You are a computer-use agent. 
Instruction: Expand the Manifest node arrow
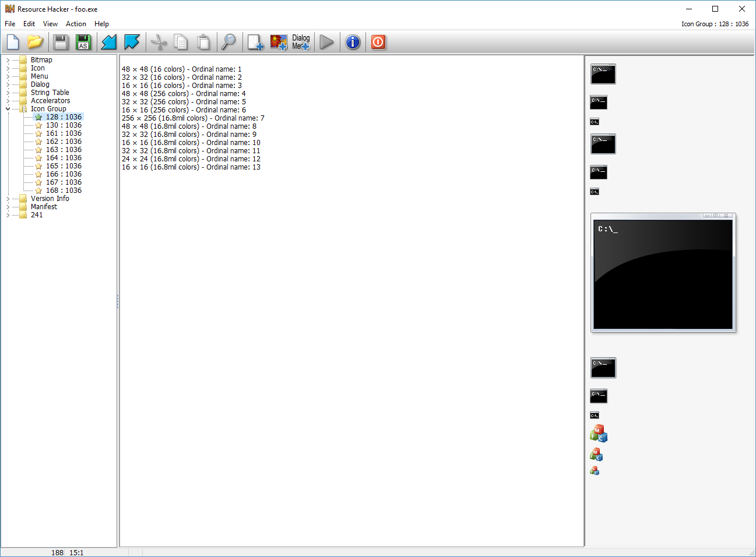[x=8, y=207]
